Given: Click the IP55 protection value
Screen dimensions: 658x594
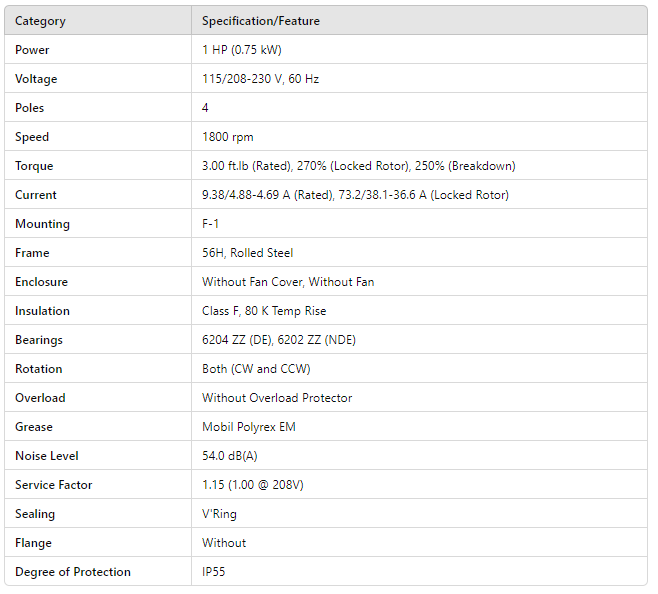Looking at the screenshot, I should click(214, 572).
